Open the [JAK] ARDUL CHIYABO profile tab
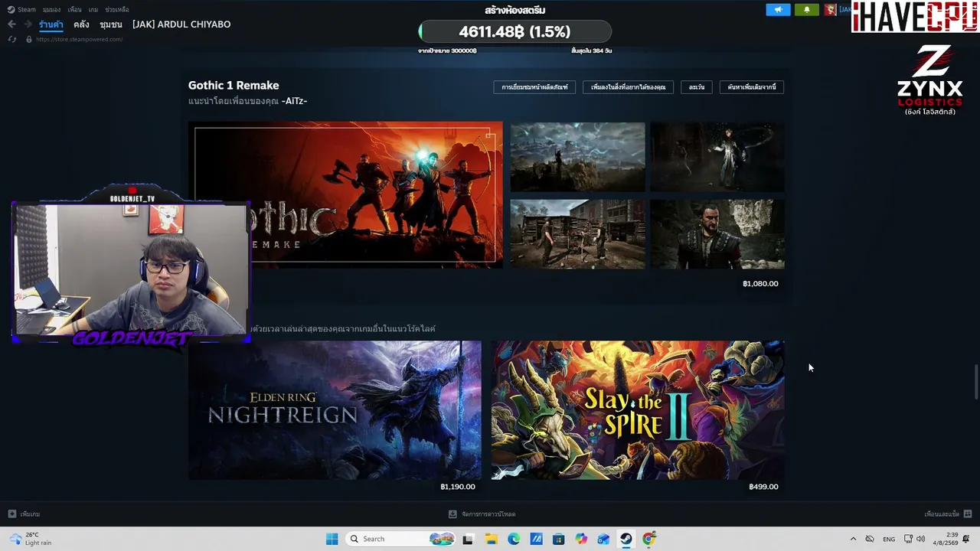The width and height of the screenshot is (980, 551). tap(181, 24)
